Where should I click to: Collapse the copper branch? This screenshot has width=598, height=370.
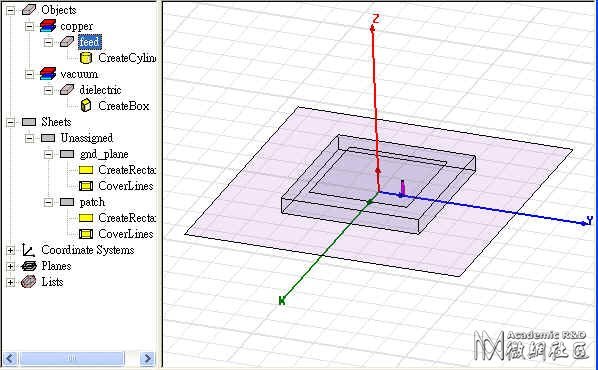pos(30,26)
